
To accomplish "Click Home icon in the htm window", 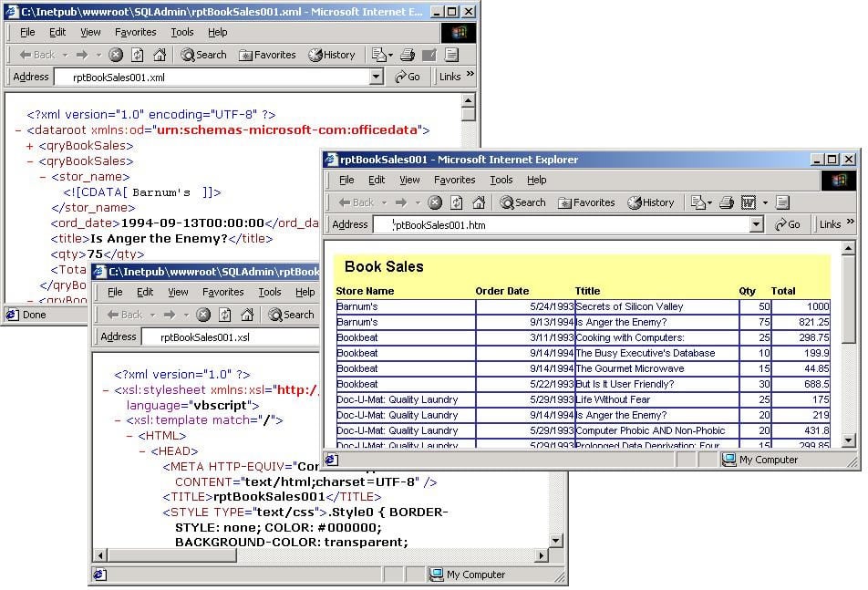I will click(479, 202).
